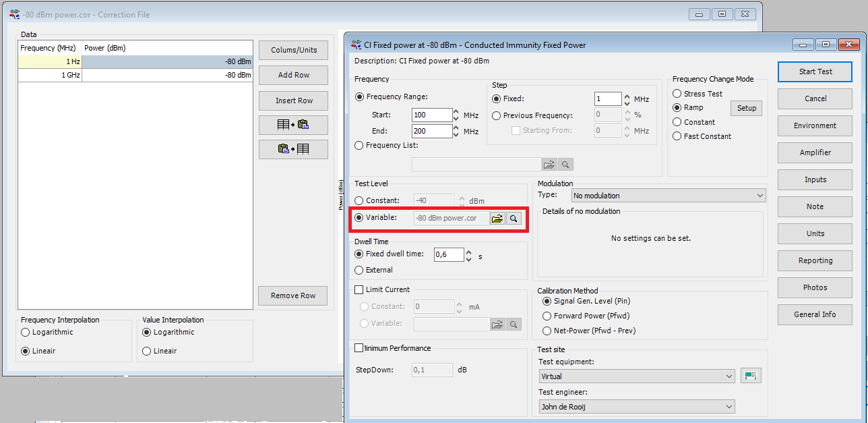Enable the Minimum Performance checkbox
The height and width of the screenshot is (423, 868).
coord(359,348)
